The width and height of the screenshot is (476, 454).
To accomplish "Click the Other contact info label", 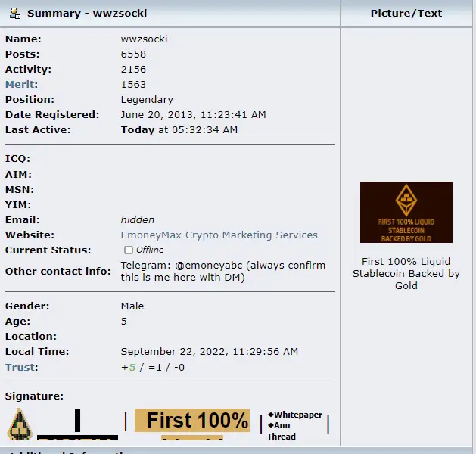I will pyautogui.click(x=58, y=272).
